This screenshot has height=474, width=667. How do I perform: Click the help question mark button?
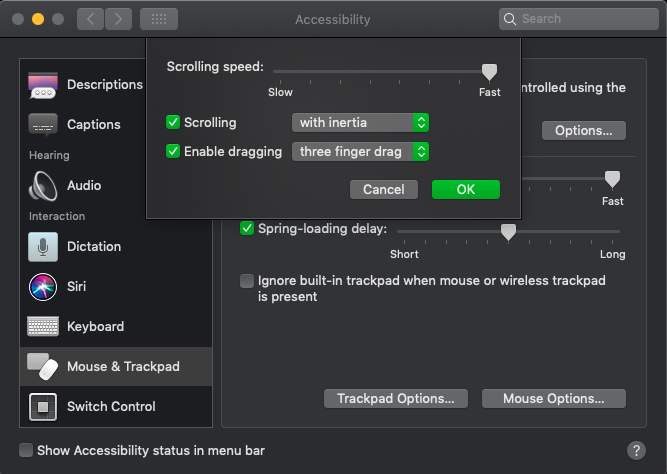coord(636,450)
